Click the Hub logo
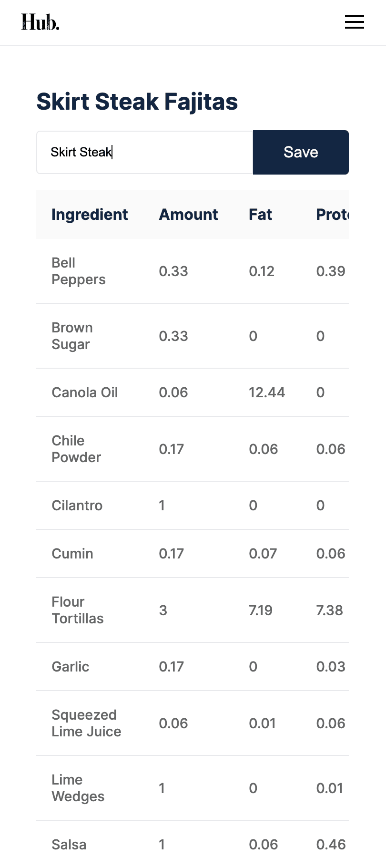This screenshot has width=386, height=868. 41,22
